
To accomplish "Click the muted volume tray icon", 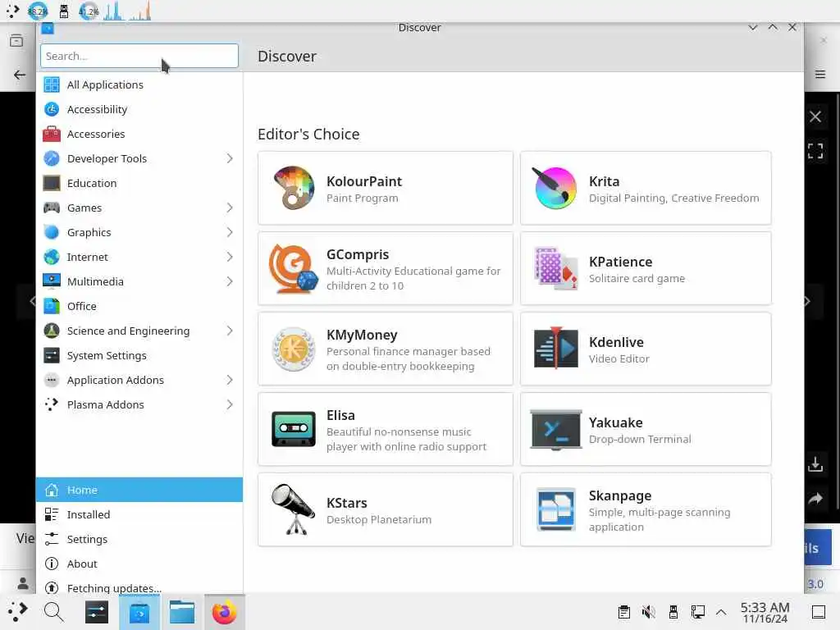I will pos(648,612).
